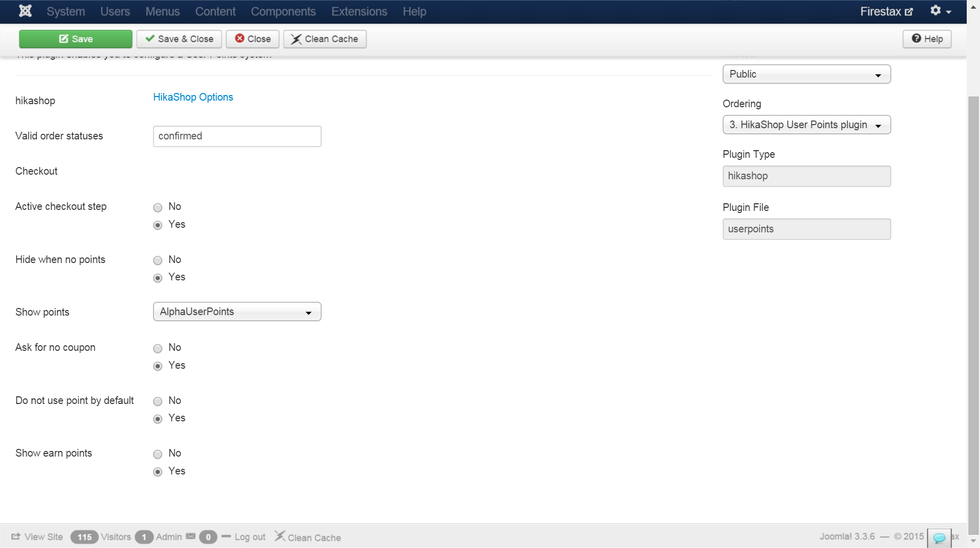Screen dimensions: 980x548
Task: Click the Help toolbar button
Action: pyautogui.click(x=927, y=39)
